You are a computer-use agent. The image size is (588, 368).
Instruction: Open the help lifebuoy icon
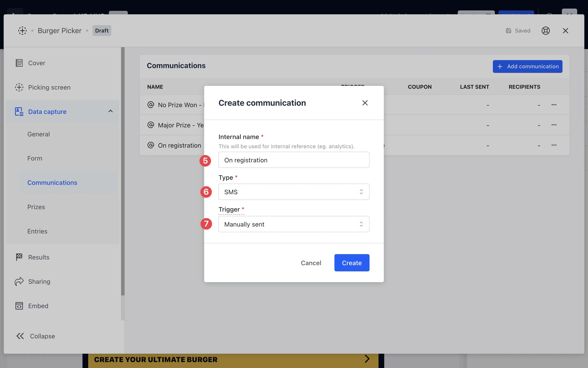point(546,31)
